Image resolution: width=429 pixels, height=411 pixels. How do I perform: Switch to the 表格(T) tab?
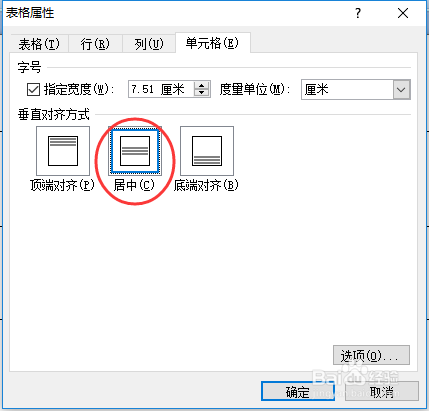(39, 44)
